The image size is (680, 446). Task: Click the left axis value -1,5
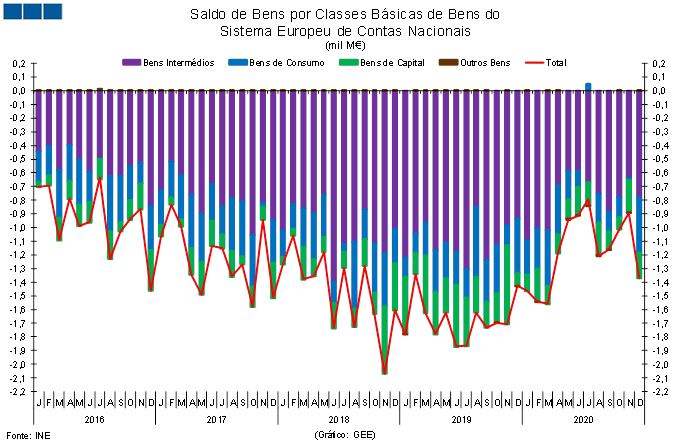[x=19, y=296]
